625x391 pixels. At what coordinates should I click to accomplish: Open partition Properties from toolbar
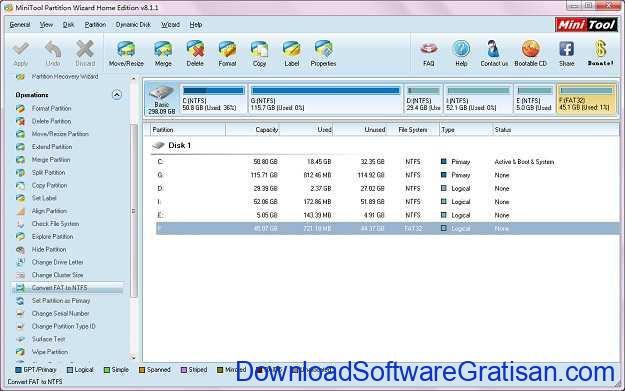click(323, 54)
